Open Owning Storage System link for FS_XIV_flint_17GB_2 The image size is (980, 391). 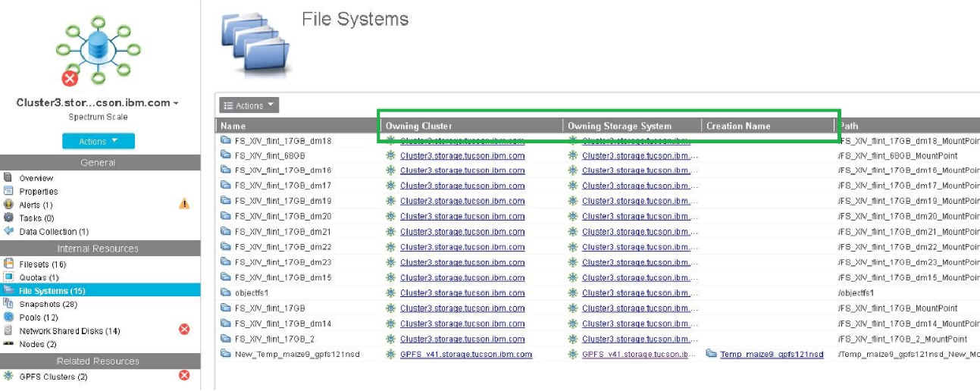click(640, 339)
